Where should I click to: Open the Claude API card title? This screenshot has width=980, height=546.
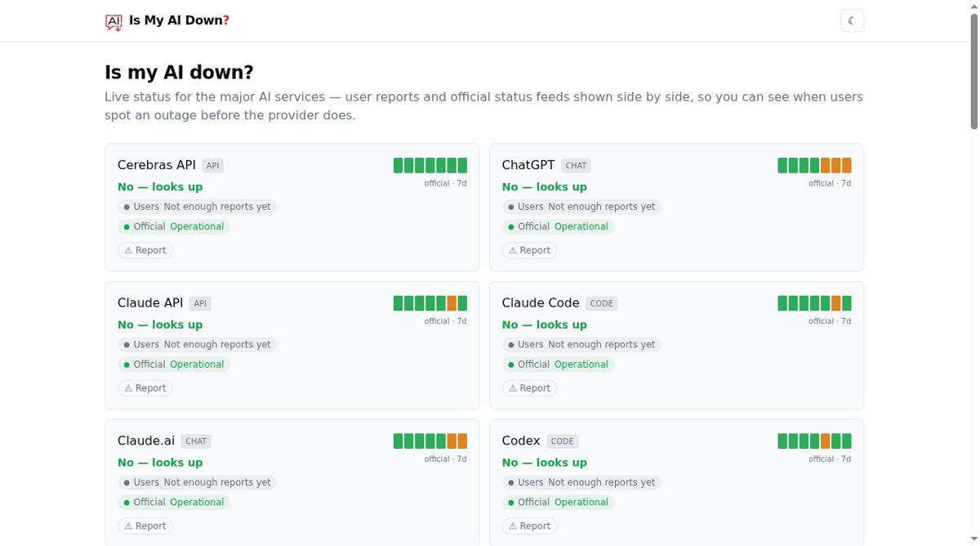tap(150, 303)
